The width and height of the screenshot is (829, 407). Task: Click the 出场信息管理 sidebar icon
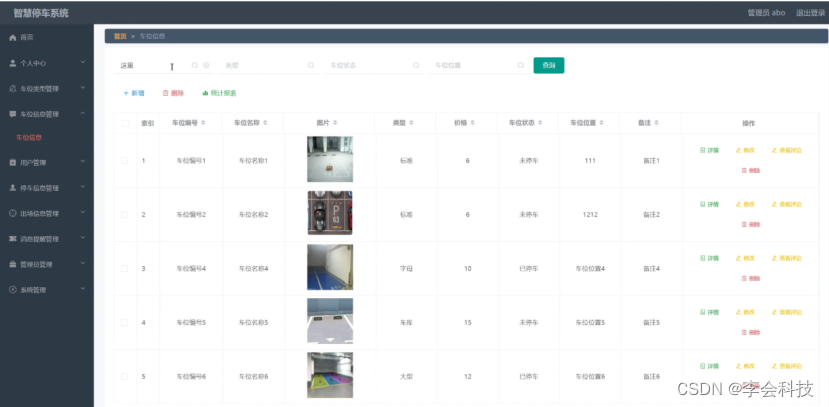pyautogui.click(x=13, y=214)
